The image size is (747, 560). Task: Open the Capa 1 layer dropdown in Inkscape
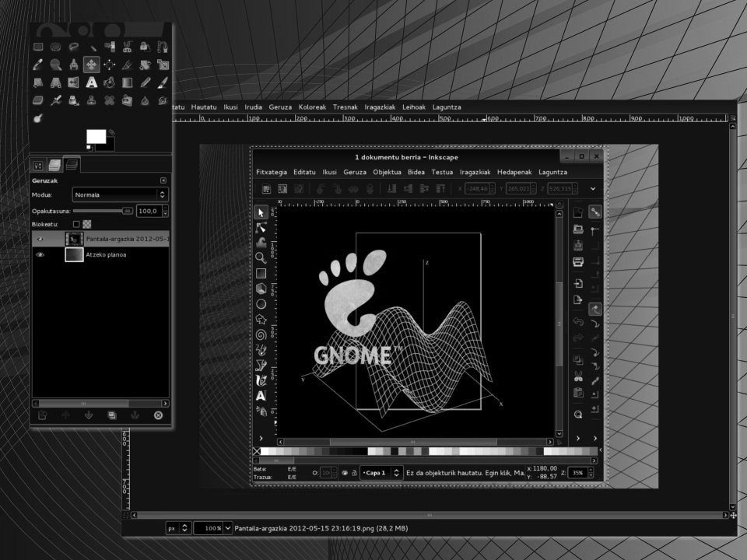coord(381,473)
